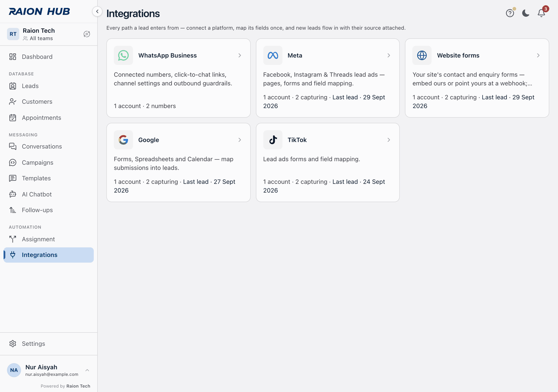558x392 pixels.
Task: Click the RT workspace avatar
Action: 13,34
